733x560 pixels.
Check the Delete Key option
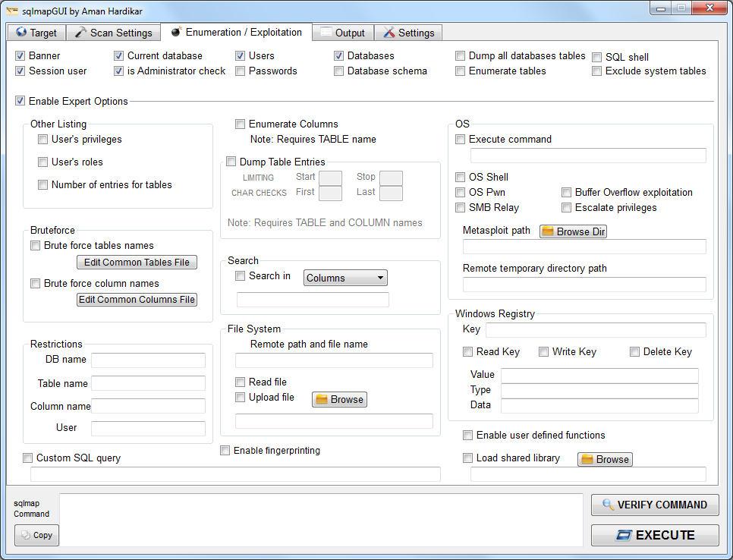tap(635, 351)
